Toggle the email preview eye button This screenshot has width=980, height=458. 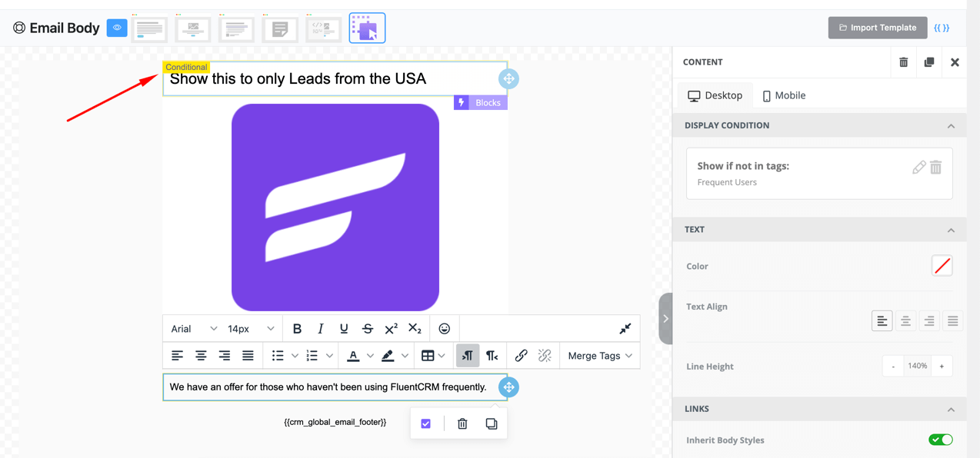click(x=117, y=28)
